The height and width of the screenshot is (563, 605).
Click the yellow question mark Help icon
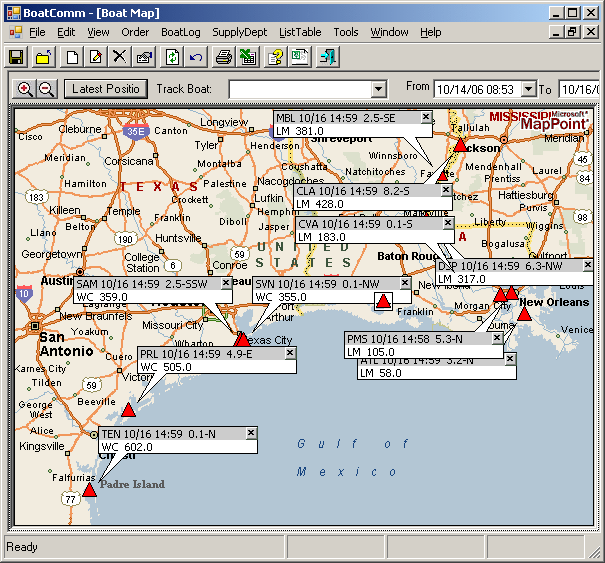(275, 57)
